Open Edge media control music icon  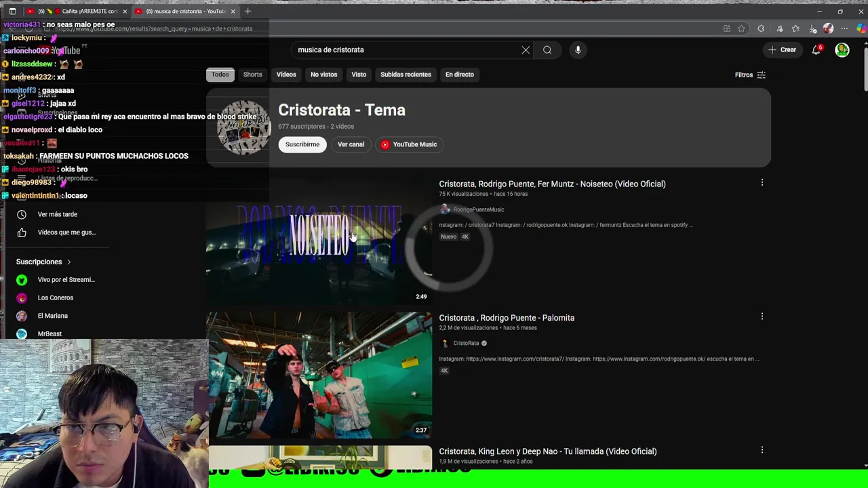pos(779,28)
